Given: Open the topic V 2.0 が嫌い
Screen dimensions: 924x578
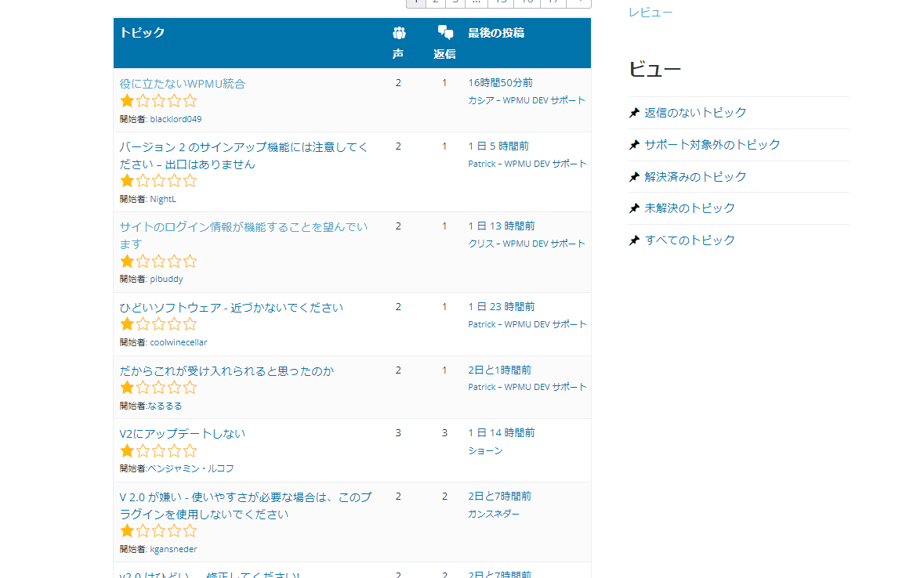Looking at the screenshot, I should (x=246, y=505).
